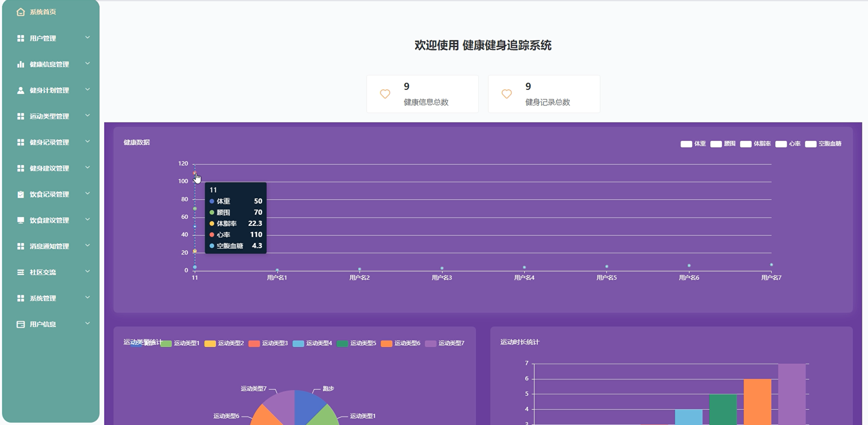Open the 系统管理 sidebar menu

point(51,298)
